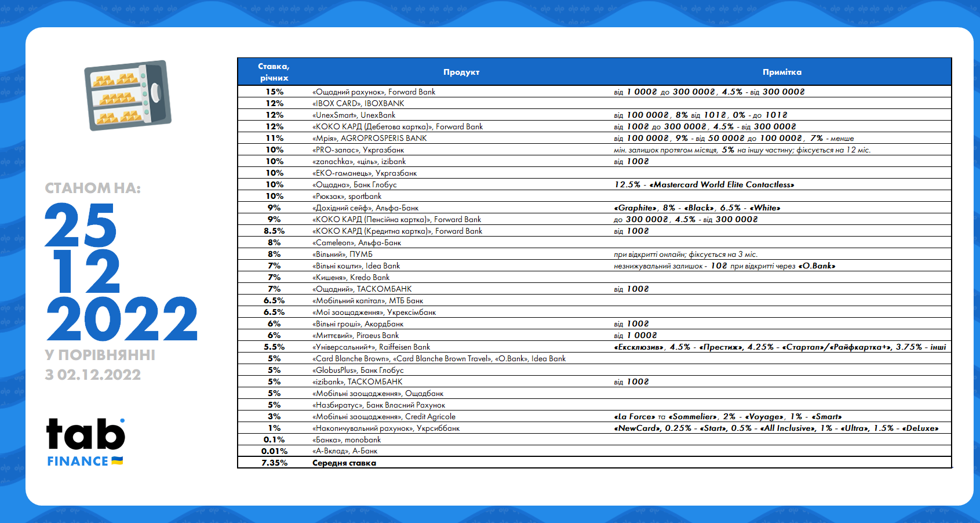Click the tab Finance logo

85,442
